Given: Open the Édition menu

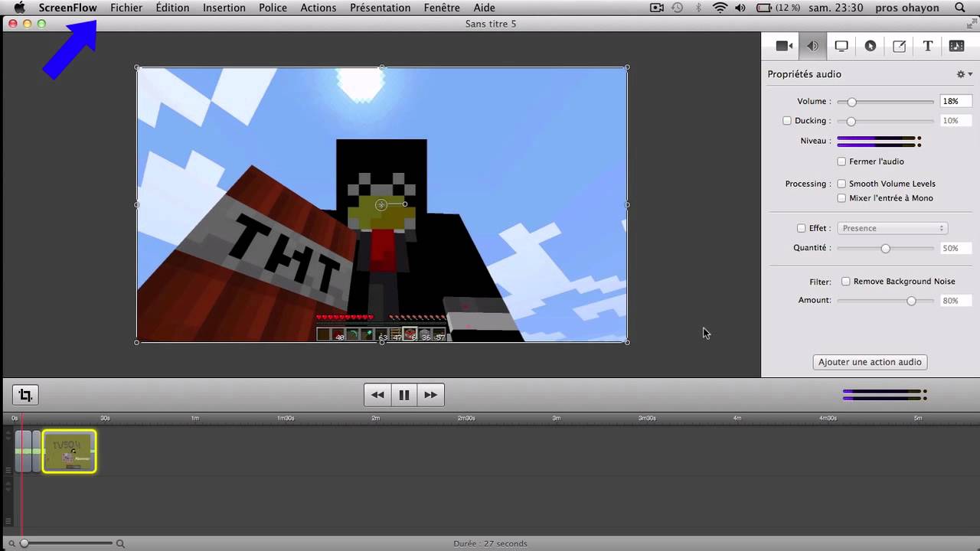Looking at the screenshot, I should pyautogui.click(x=172, y=8).
